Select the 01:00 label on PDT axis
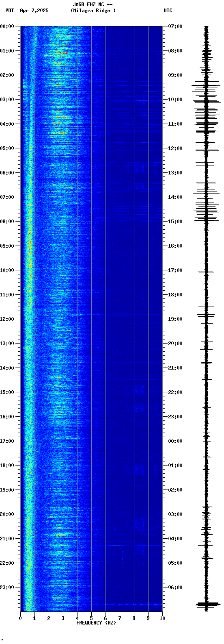 coord(7,51)
